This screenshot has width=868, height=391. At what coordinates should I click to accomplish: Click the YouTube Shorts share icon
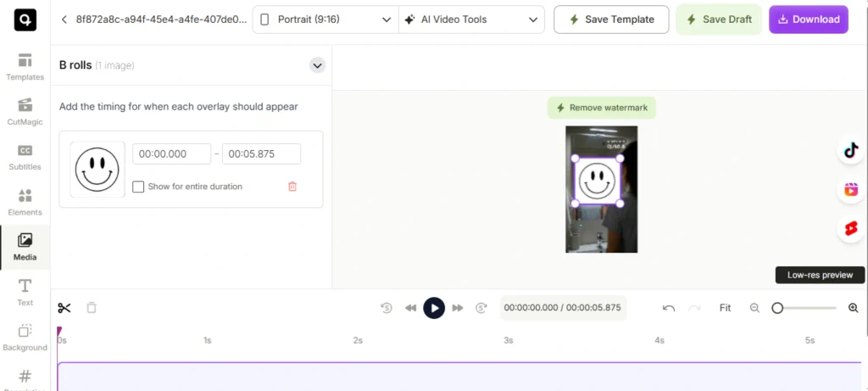[x=850, y=228]
